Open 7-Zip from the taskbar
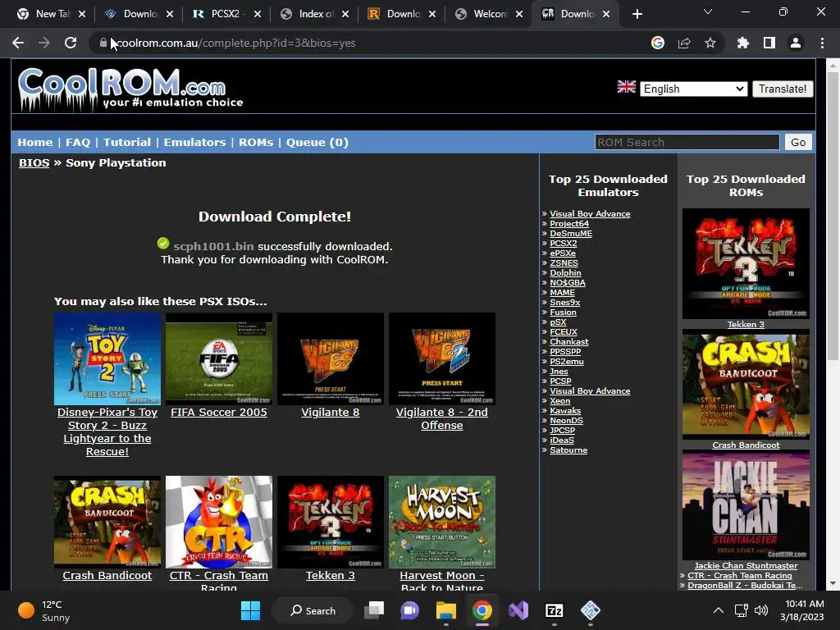 click(554, 610)
